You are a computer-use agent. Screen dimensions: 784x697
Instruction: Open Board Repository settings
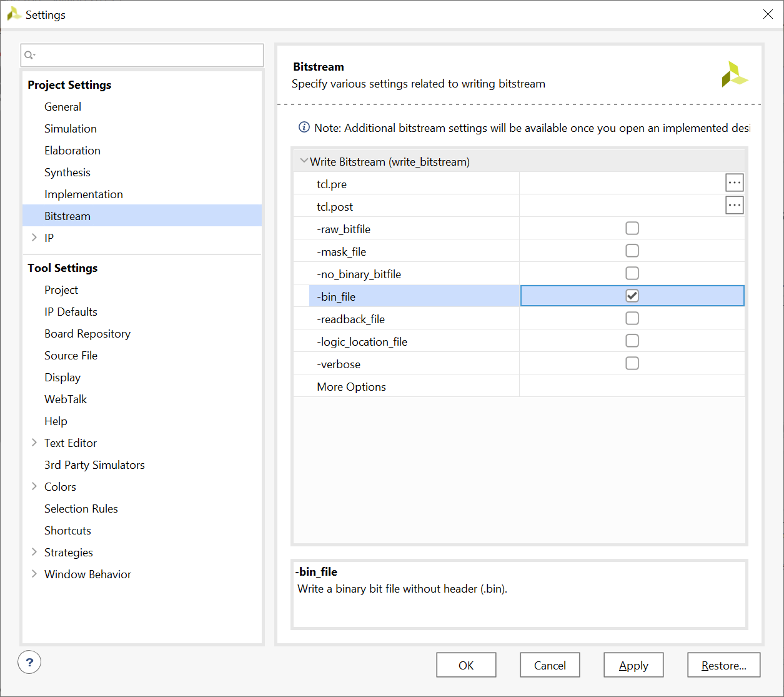coord(87,334)
